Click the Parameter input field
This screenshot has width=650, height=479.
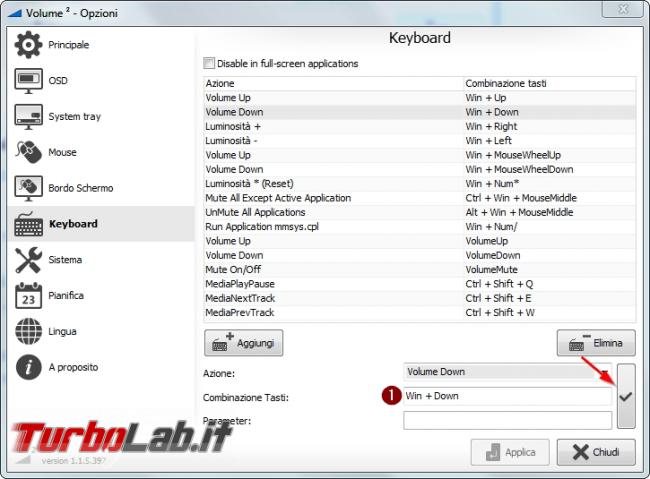[507, 421]
